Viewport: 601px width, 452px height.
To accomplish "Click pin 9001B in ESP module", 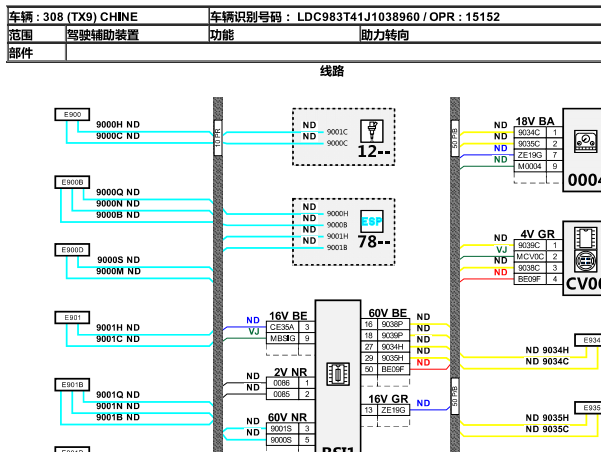I will coord(337,247).
